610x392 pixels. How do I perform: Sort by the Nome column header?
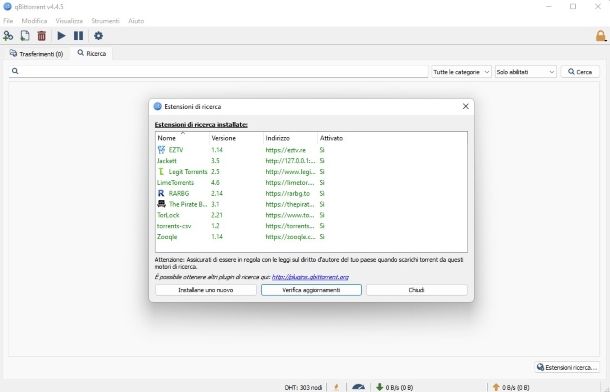tap(182, 138)
